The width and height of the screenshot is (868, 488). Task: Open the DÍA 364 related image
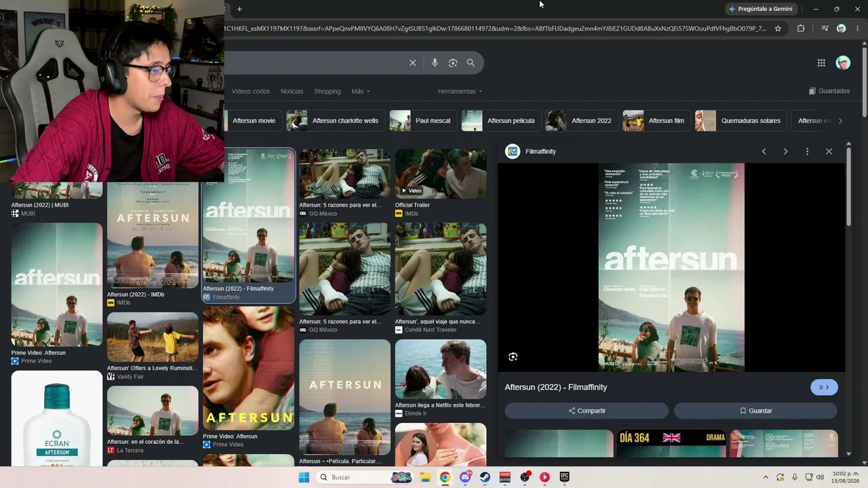point(672,443)
